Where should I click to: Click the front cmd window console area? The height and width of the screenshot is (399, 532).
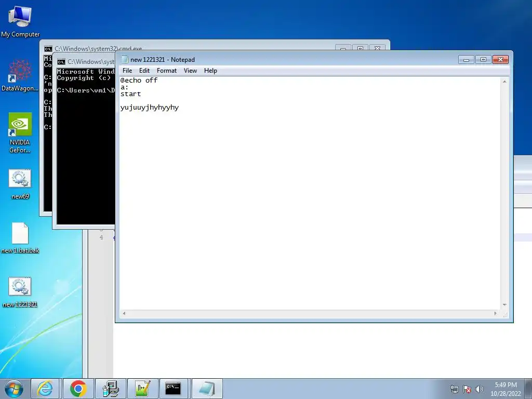tap(86, 146)
